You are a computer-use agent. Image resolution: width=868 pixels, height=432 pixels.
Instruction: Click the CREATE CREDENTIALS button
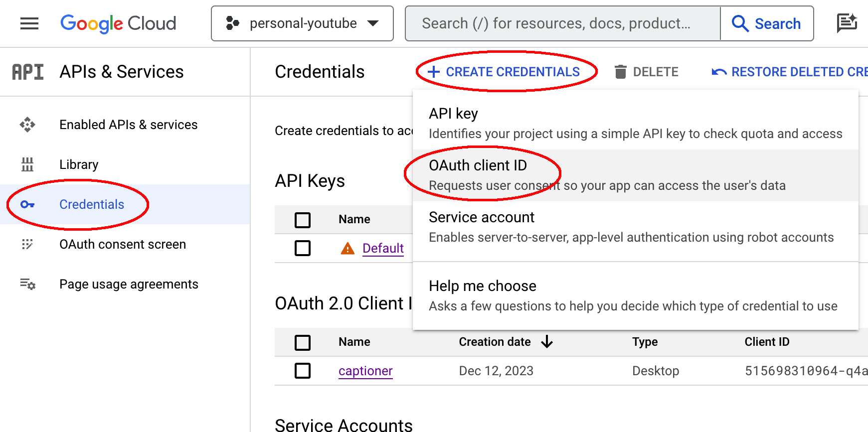[504, 72]
